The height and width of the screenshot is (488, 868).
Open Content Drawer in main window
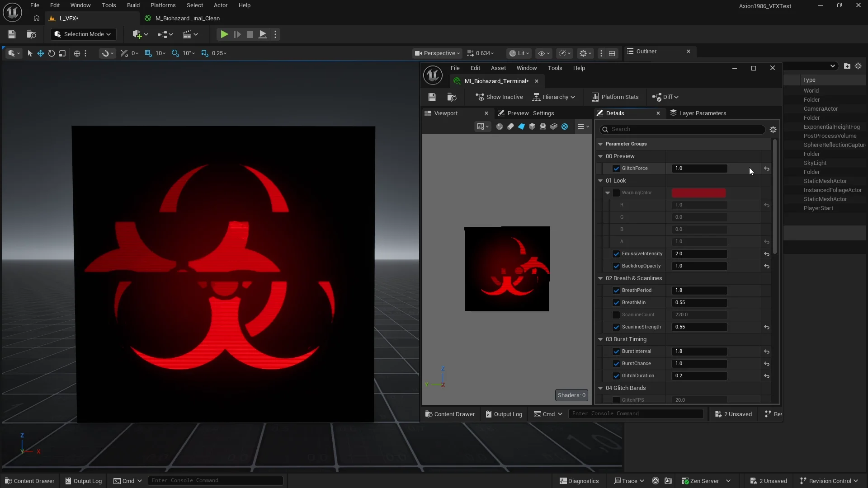(x=30, y=481)
